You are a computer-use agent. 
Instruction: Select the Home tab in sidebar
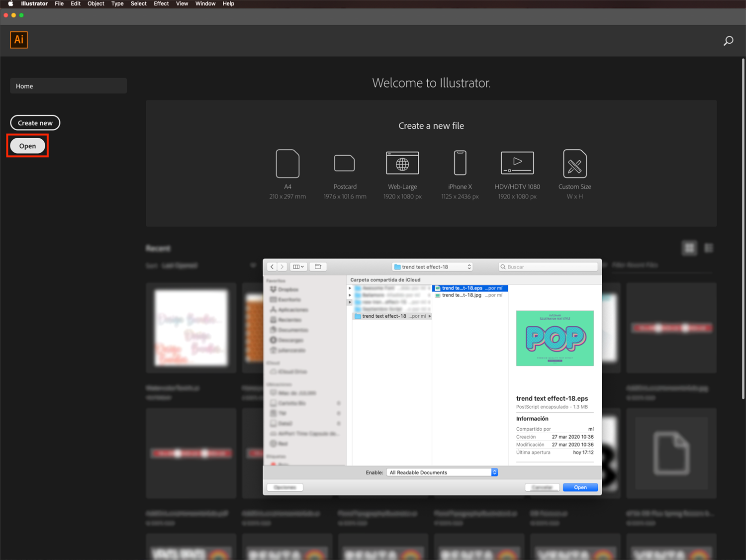(68, 86)
